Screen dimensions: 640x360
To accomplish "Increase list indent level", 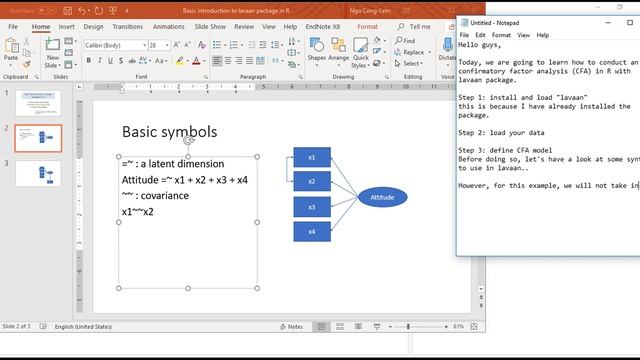I will click(x=262, y=44).
